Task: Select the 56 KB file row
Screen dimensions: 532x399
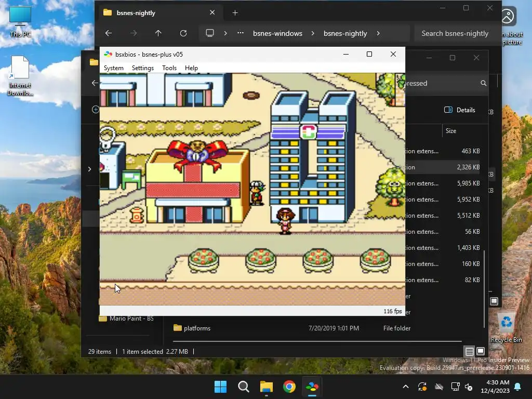Action: [x=444, y=232]
